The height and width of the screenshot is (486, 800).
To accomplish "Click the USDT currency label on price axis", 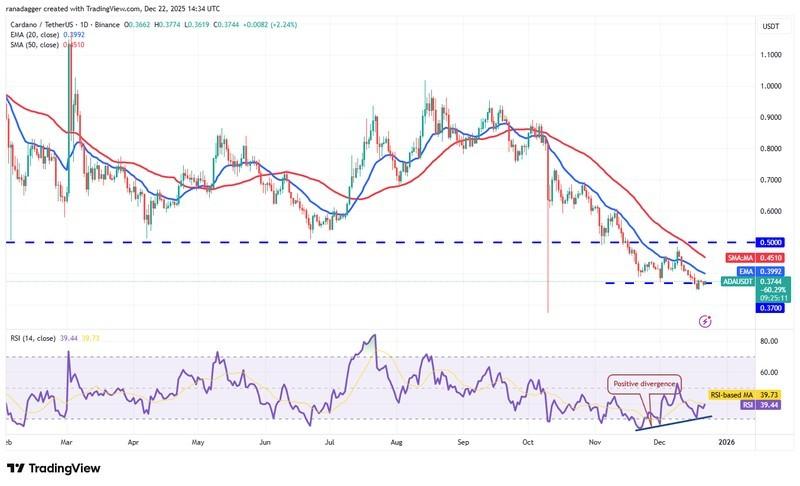I will click(x=769, y=27).
